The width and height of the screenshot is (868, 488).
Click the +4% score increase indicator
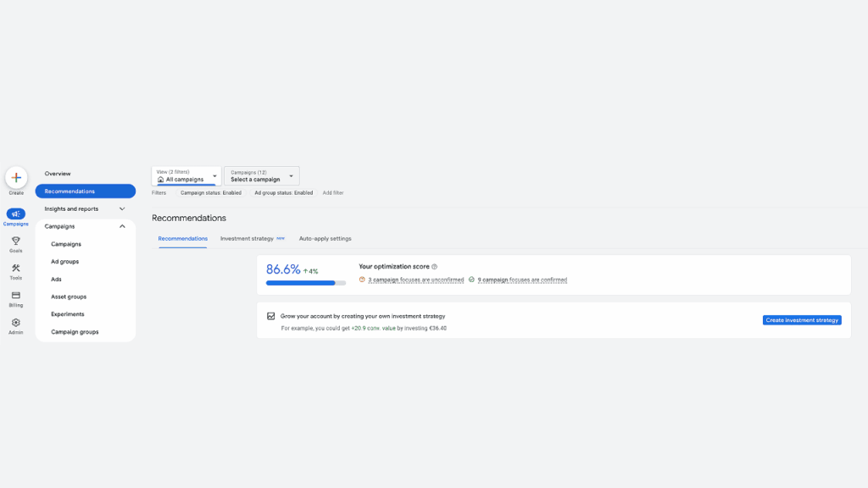tap(310, 271)
